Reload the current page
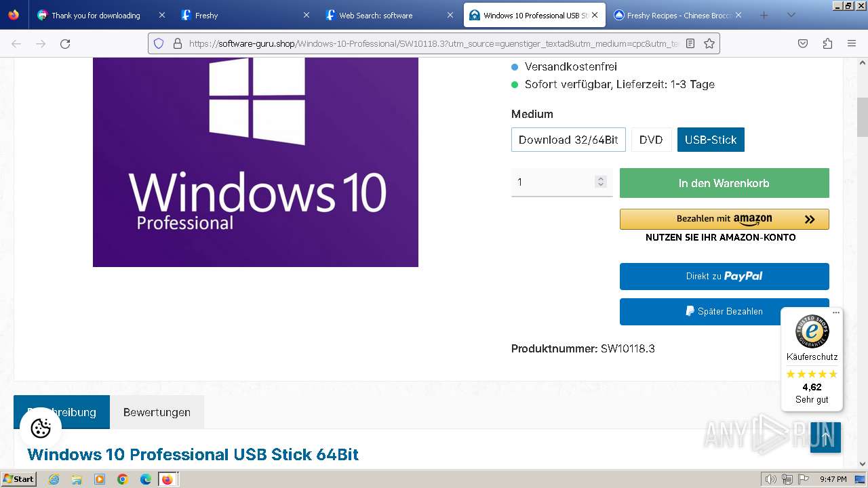Screen dimensions: 868x488 click(x=65, y=43)
